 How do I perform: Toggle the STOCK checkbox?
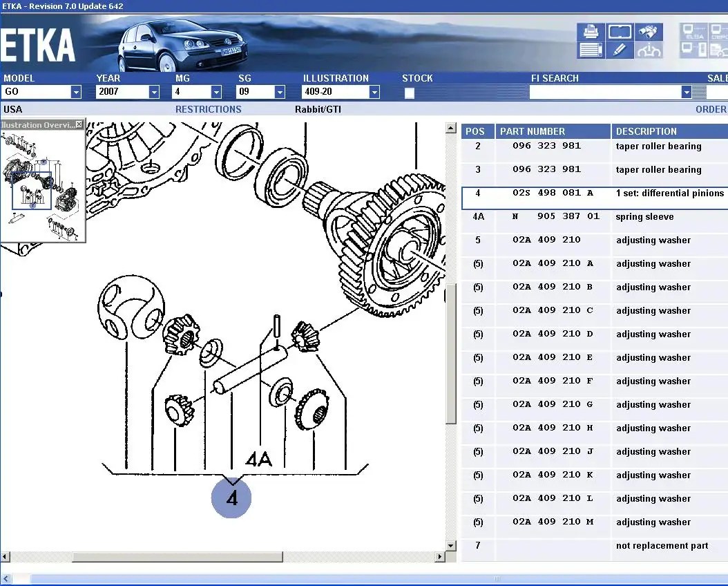409,93
